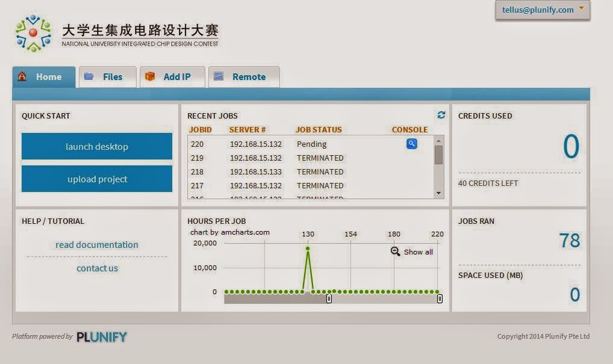Click the house icon on Home tab

point(22,76)
